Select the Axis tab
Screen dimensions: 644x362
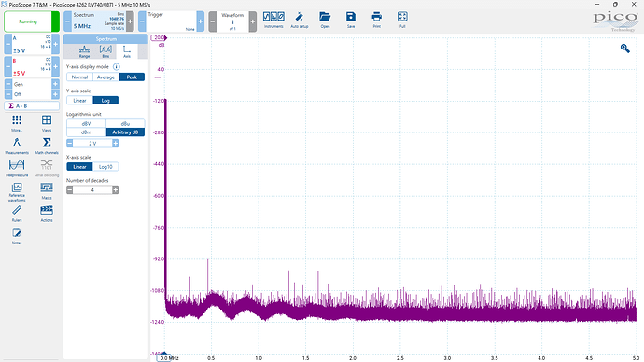click(x=127, y=51)
